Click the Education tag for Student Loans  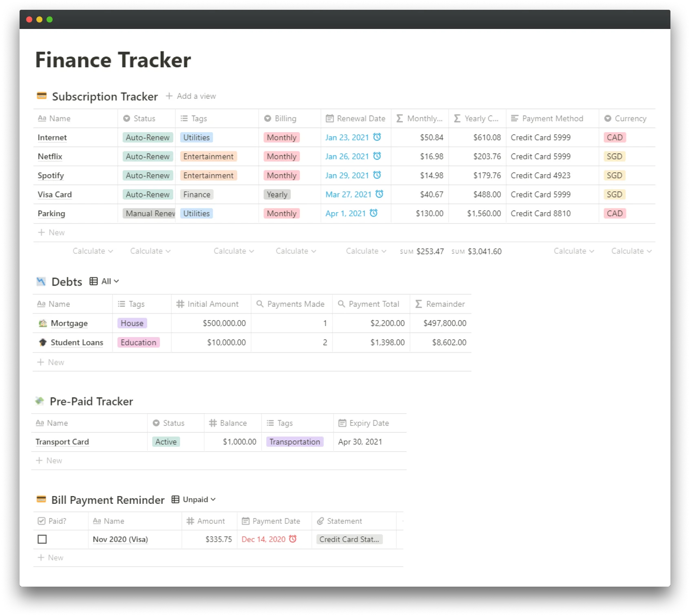(138, 342)
